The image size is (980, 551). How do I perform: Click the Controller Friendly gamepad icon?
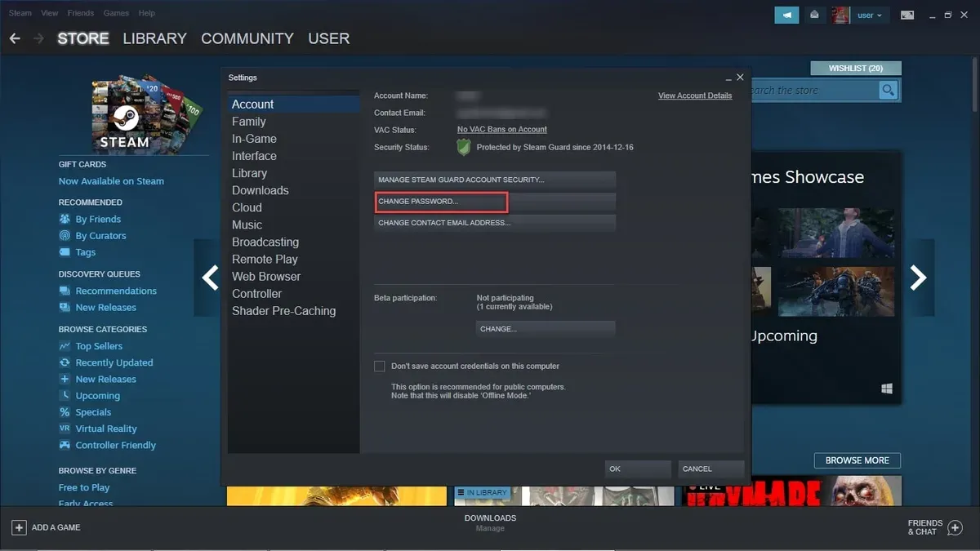tap(65, 445)
